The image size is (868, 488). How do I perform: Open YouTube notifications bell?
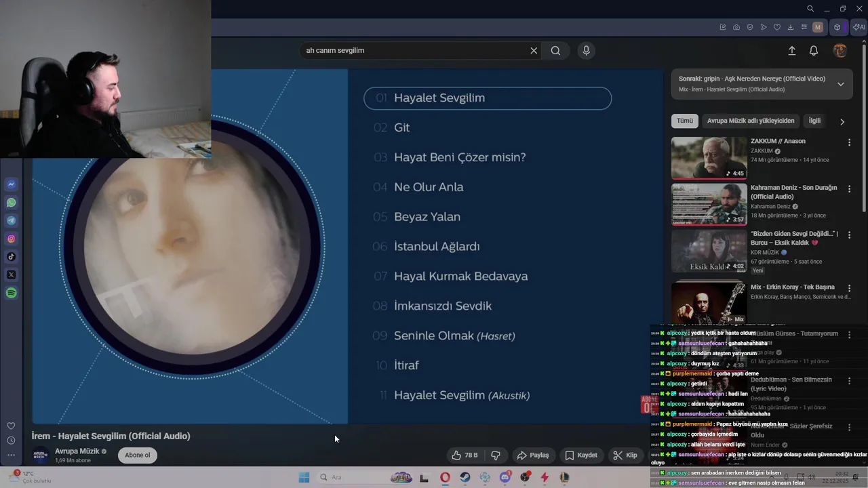pyautogui.click(x=814, y=50)
